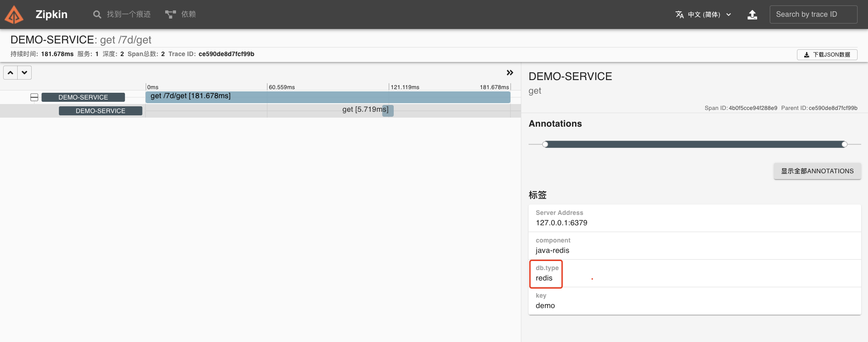868x342 pixels.
Task: Click the Trace ID ce590de8d7fcf99b text
Action: pyautogui.click(x=226, y=54)
